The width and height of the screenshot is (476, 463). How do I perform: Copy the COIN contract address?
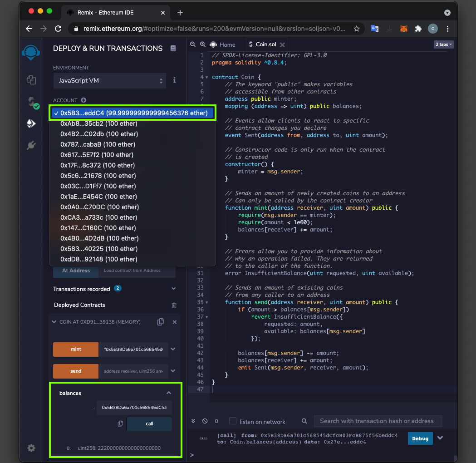click(x=161, y=322)
